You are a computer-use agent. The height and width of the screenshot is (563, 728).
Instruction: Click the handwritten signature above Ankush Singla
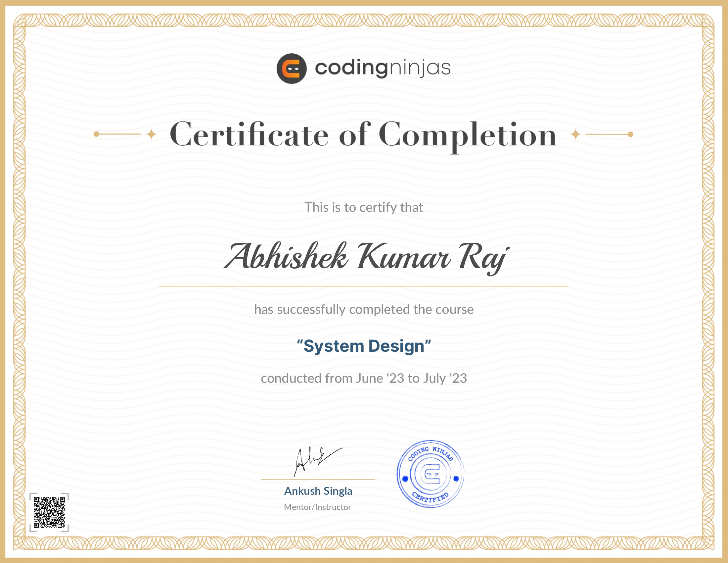pos(318,461)
